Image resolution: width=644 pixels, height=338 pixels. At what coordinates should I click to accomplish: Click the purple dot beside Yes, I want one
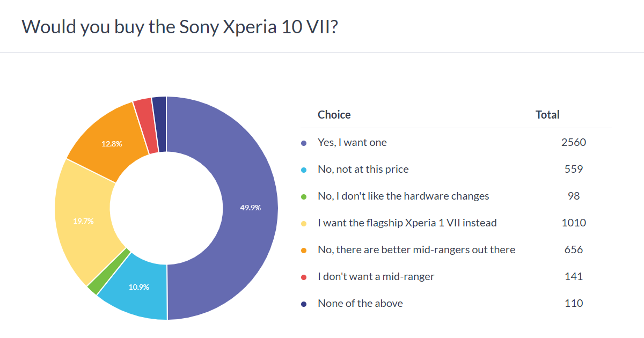(304, 143)
